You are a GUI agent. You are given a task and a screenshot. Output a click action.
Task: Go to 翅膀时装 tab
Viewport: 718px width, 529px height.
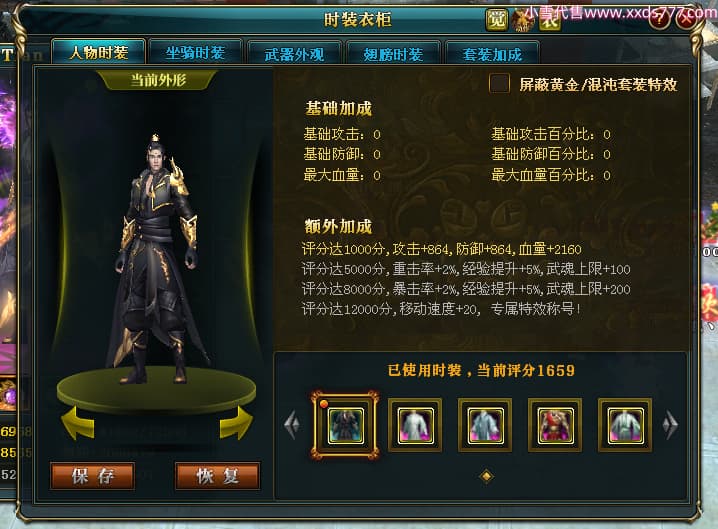click(x=393, y=54)
